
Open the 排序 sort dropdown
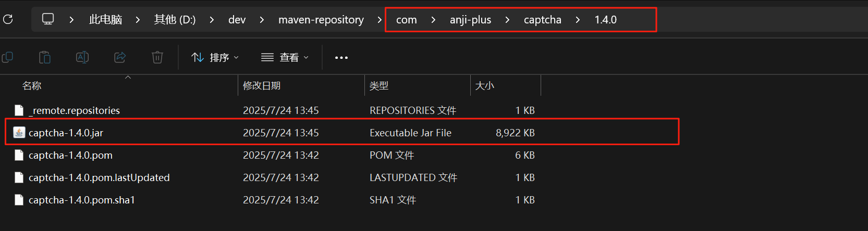[x=215, y=57]
